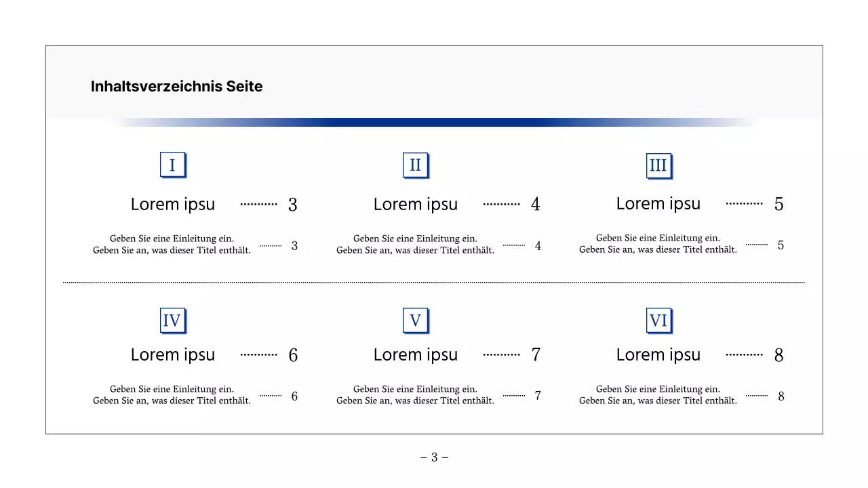Click the "Inhaltsverzeichnis Seite" slide title
Image resolution: width=868 pixels, height=488 pixels.
tap(176, 86)
